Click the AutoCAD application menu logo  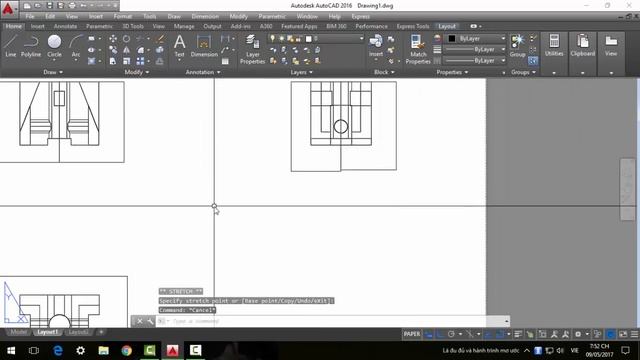coord(8,8)
